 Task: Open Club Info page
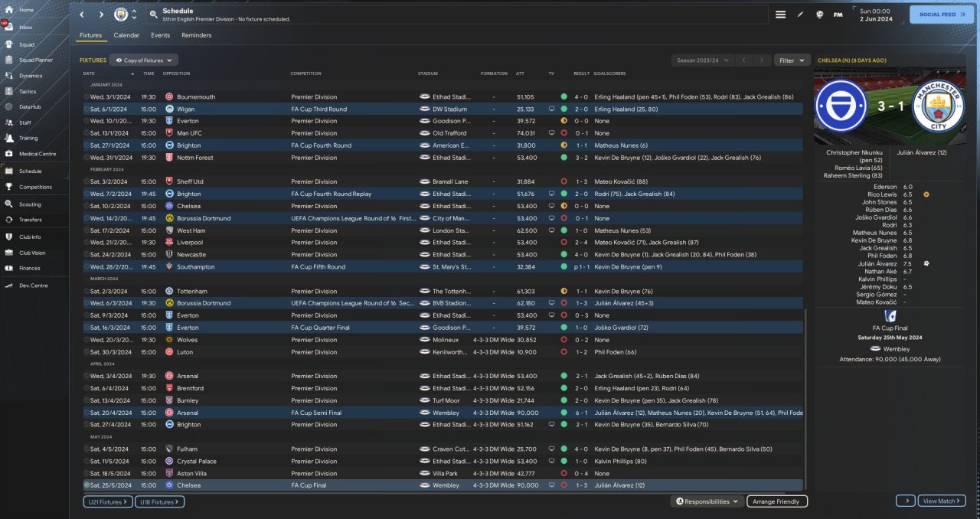(x=30, y=237)
